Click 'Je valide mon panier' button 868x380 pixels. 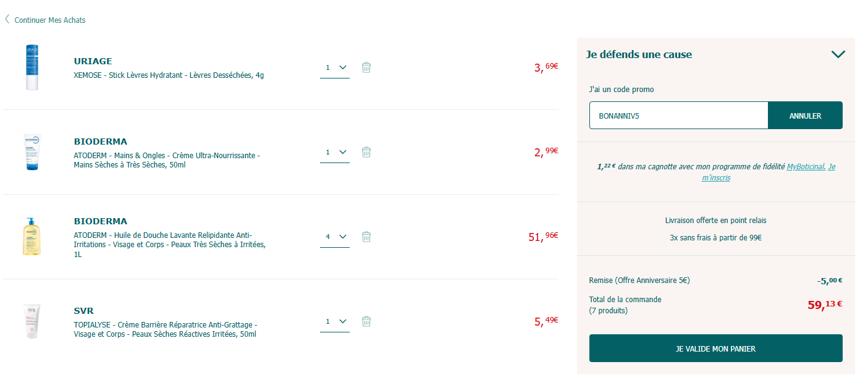[x=715, y=348]
